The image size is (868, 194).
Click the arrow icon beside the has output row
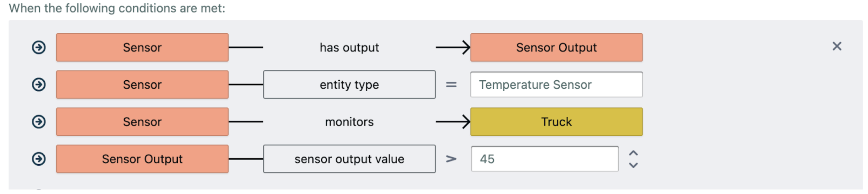39,47
